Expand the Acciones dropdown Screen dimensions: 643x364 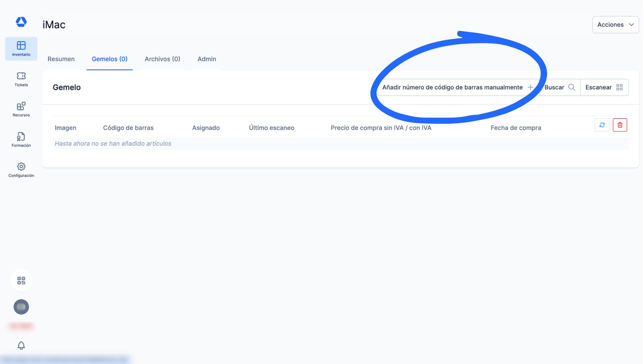tap(615, 24)
